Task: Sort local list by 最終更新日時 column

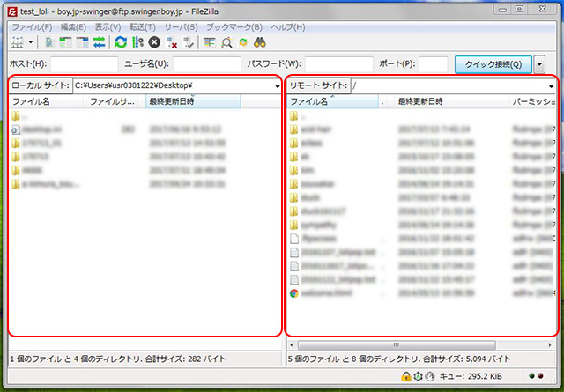Action: pyautogui.click(x=193, y=101)
